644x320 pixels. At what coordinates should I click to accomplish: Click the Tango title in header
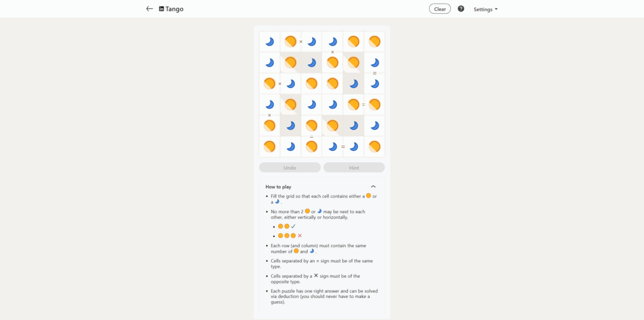175,9
